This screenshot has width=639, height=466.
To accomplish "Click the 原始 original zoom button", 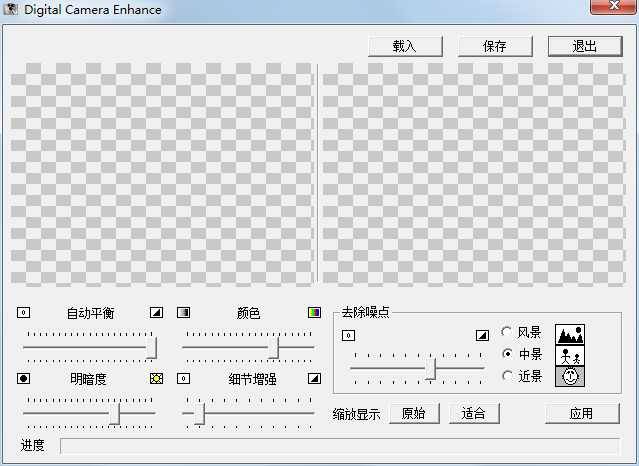I will (413, 413).
